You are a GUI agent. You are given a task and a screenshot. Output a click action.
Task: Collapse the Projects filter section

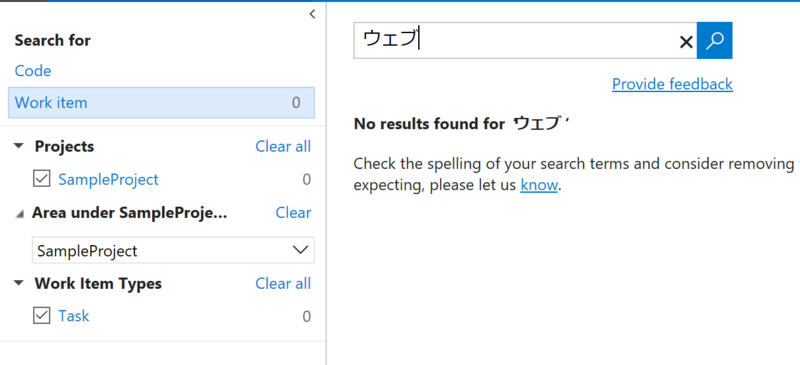(x=19, y=147)
